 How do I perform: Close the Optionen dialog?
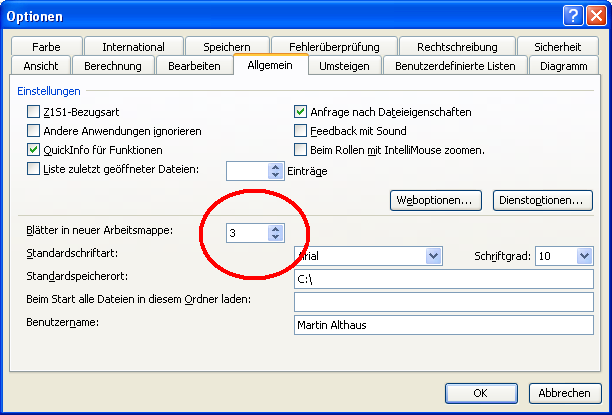(x=594, y=15)
